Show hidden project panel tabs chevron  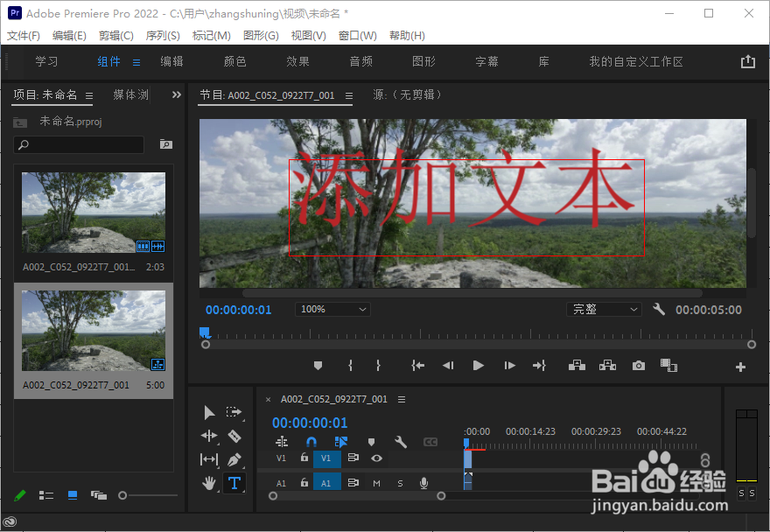[x=177, y=94]
